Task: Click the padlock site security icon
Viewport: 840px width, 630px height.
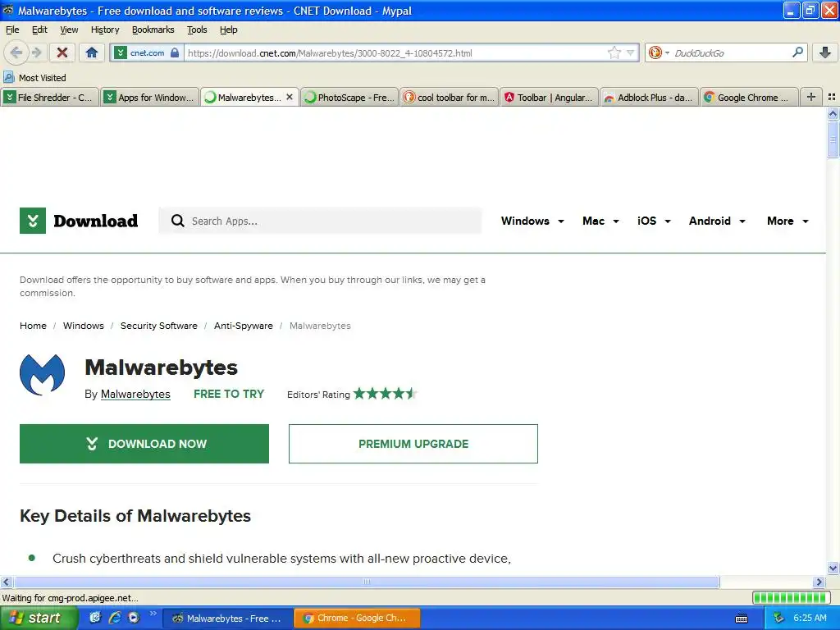Action: (x=175, y=52)
